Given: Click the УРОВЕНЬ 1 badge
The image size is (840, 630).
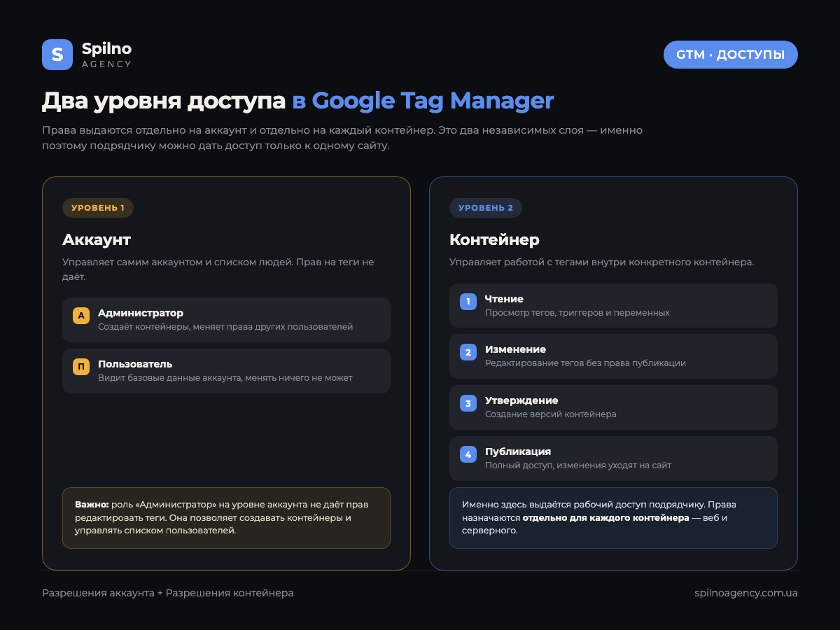Looking at the screenshot, I should coord(98,208).
